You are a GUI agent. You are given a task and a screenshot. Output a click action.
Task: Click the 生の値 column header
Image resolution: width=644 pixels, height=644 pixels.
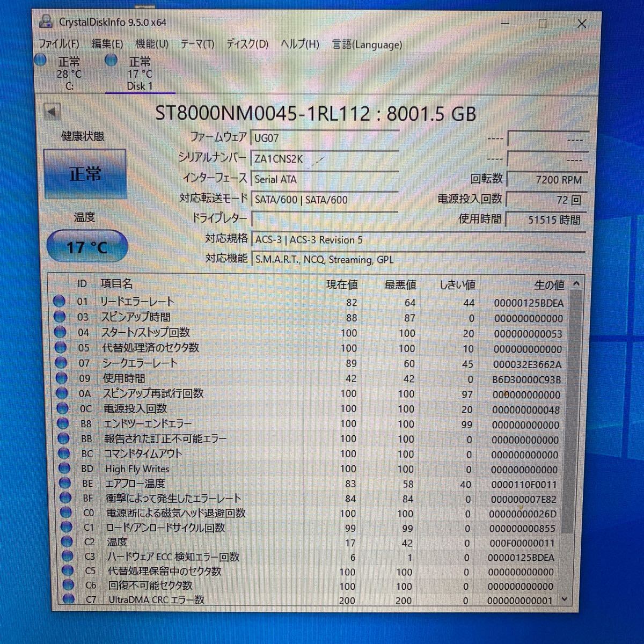(x=549, y=285)
